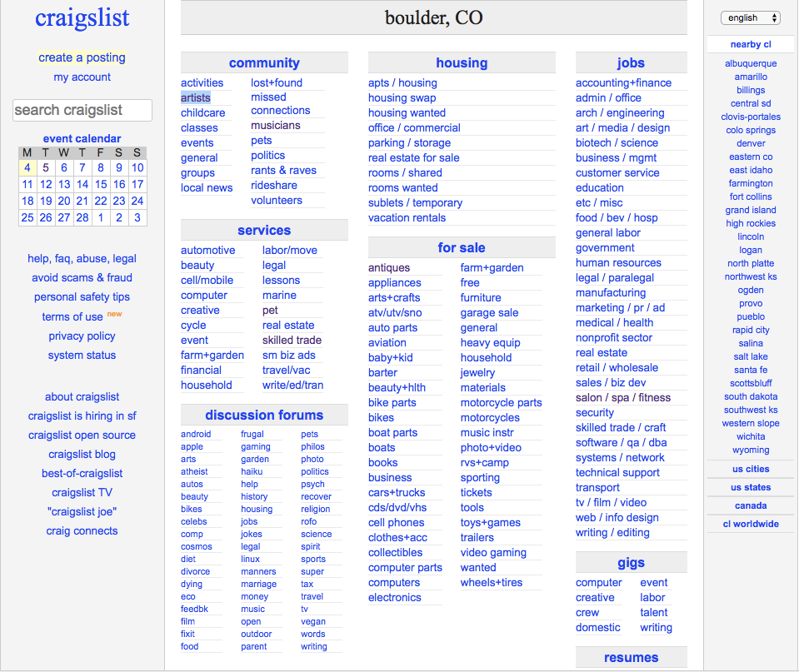Image resolution: width=799 pixels, height=672 pixels.
Task: Go to denver nearby site
Action: (751, 144)
